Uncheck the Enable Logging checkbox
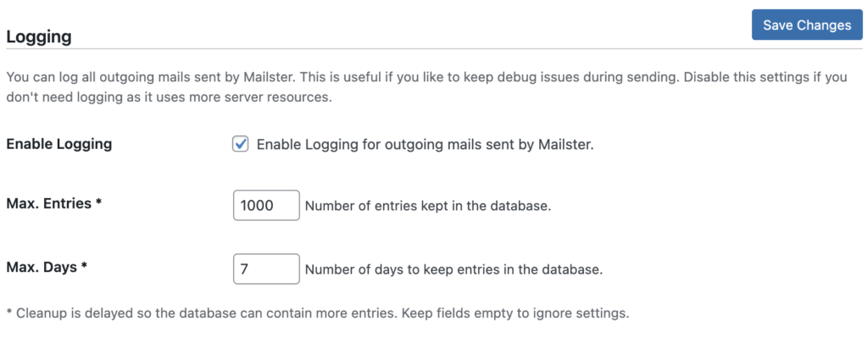868x349 pixels. click(241, 144)
